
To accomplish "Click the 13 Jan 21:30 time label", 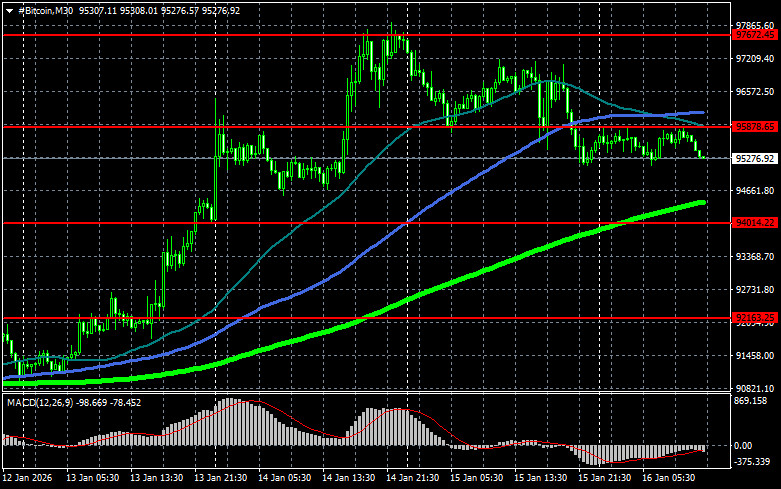I will point(219,479).
